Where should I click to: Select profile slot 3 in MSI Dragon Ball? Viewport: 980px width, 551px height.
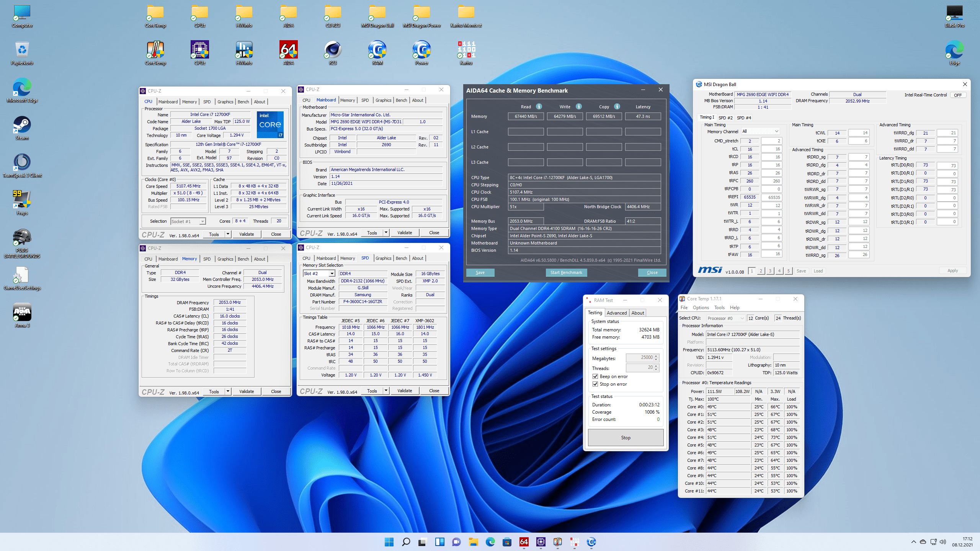[770, 271]
